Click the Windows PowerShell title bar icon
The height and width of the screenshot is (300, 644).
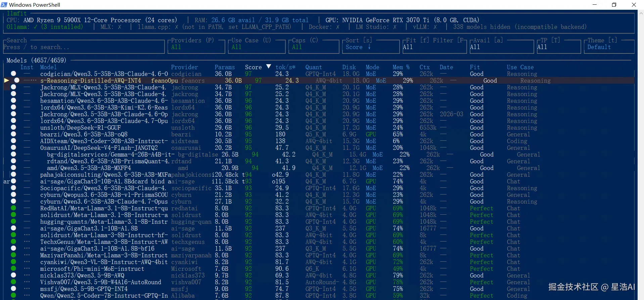tap(4, 5)
